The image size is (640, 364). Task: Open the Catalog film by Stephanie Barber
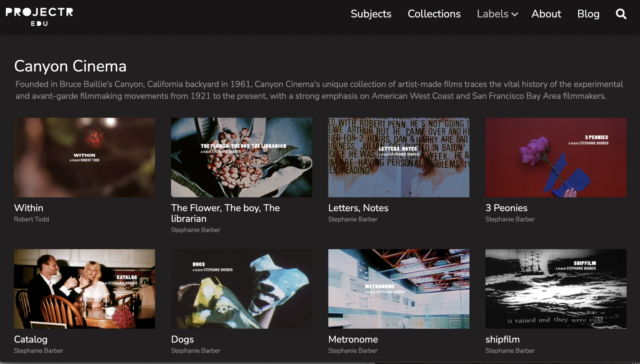(x=30, y=339)
